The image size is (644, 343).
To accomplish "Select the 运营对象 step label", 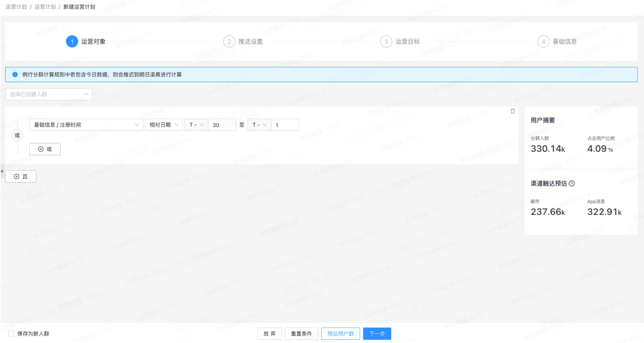I will click(93, 41).
